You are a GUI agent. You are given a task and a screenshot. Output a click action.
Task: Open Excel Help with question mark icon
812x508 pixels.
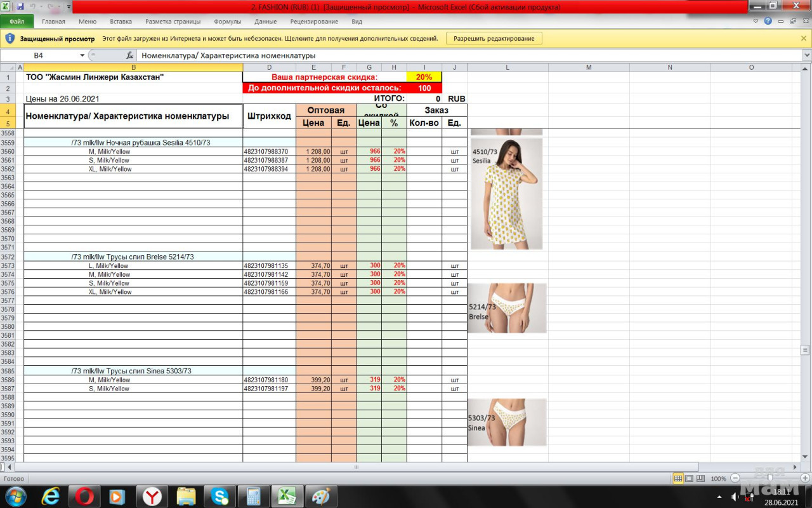768,21
